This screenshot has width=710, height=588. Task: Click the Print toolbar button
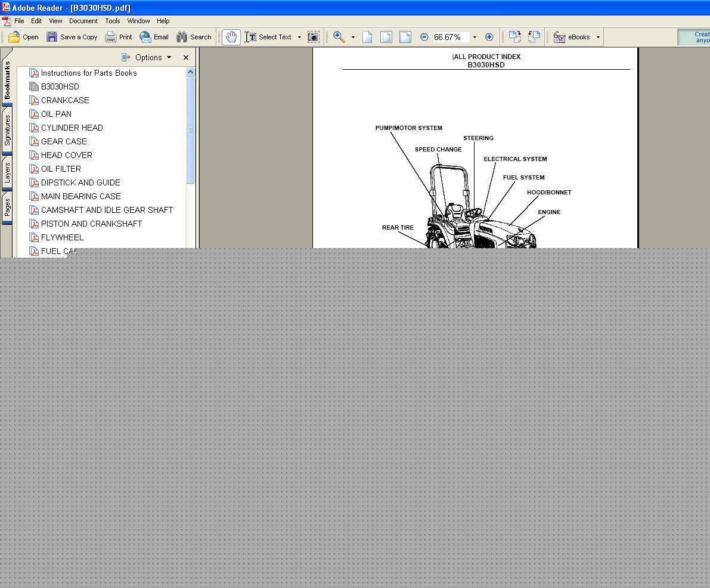point(118,37)
